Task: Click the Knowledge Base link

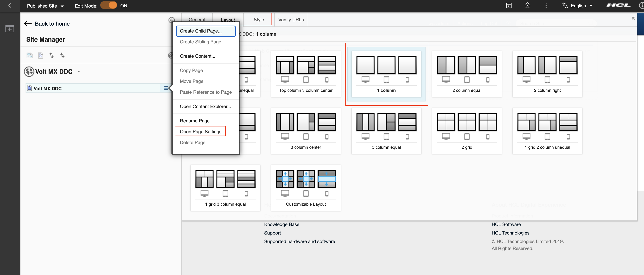Action: (282, 224)
